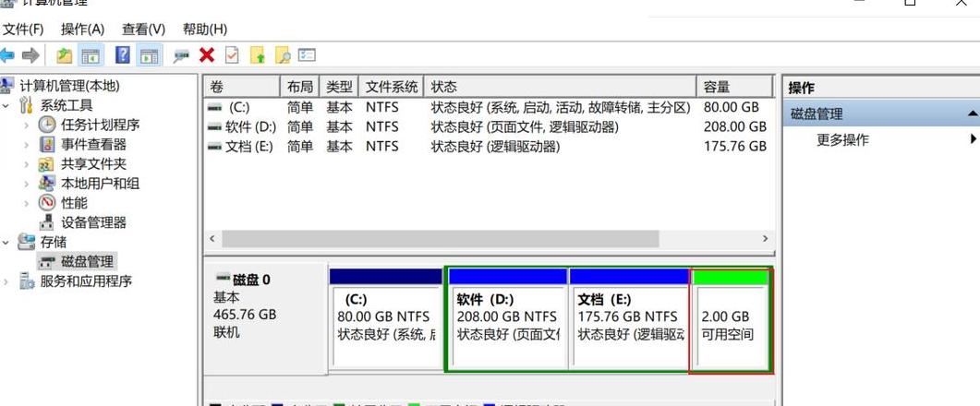Screen dimensions: 980x406
Task: Select Performance (性能) tree item
Action: 75,203
